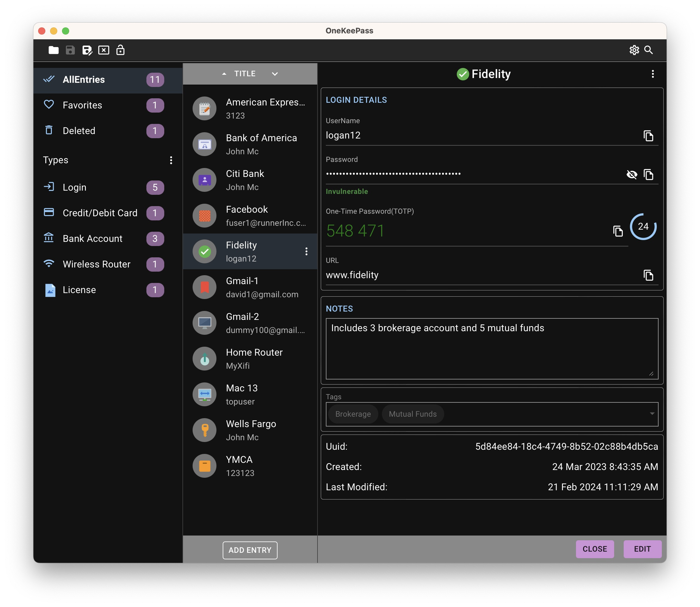Copy the www.fidelity URL

click(648, 275)
